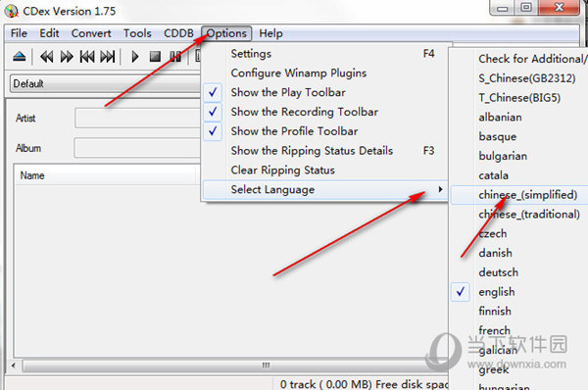
Task: Minimize the CDex window
Action: 503,8
